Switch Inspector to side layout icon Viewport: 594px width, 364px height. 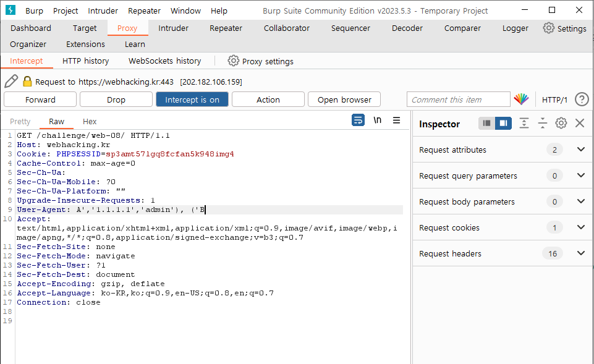coord(504,123)
